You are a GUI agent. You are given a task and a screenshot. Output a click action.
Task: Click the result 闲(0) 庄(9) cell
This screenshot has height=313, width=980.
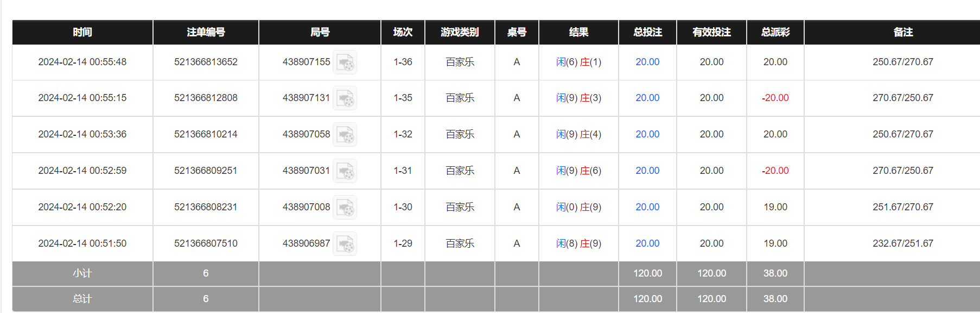point(578,207)
